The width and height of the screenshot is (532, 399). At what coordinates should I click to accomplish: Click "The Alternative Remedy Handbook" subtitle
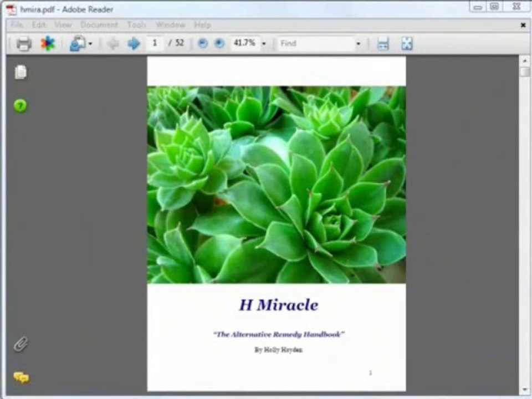(x=279, y=334)
